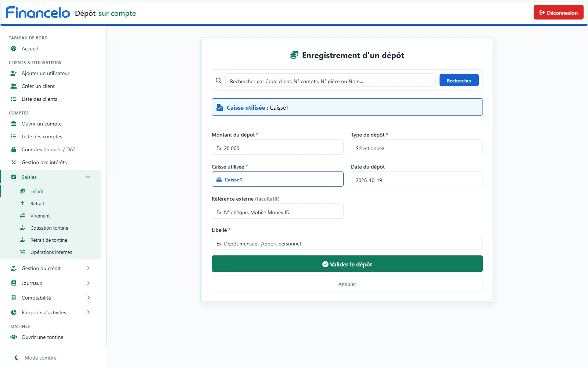Image resolution: width=588 pixels, height=368 pixels.
Task: Click the Rapports d'activités pie chart icon
Action: tap(14, 312)
